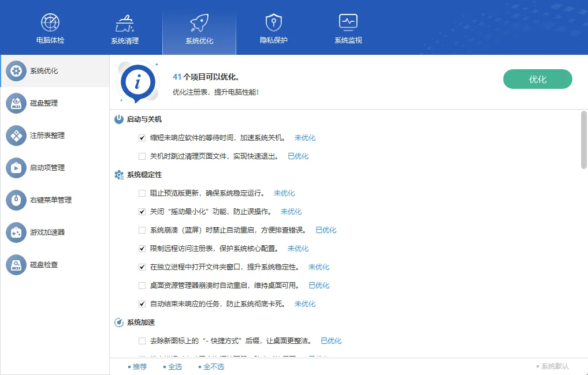Click the 磁盘检查 sidebar icon

pos(16,264)
